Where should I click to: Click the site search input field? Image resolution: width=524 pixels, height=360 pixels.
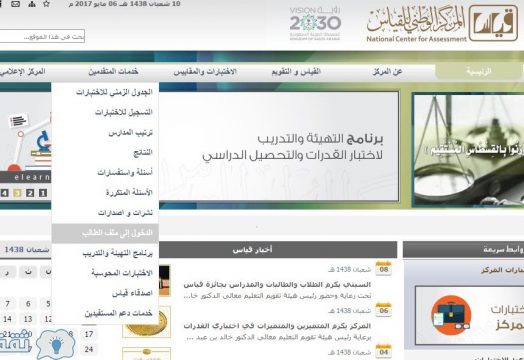[x=42, y=36]
